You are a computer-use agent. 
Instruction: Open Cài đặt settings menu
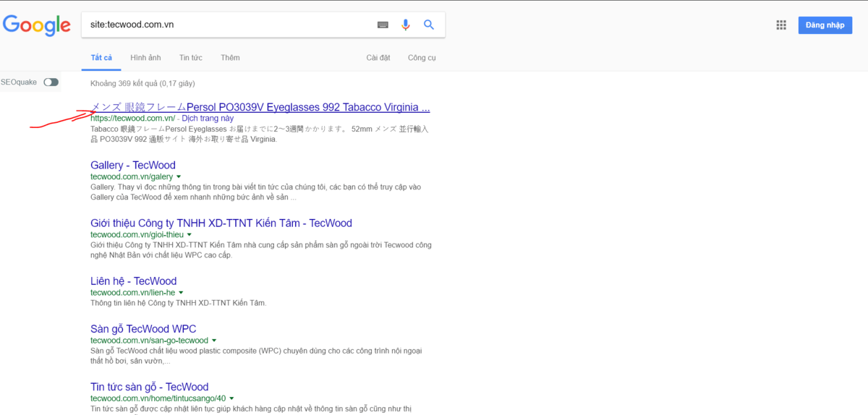pos(378,58)
